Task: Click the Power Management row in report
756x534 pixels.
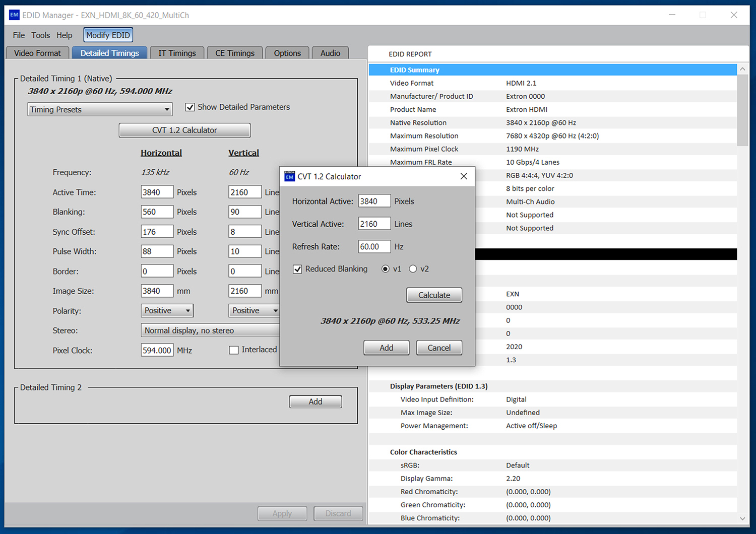Action: [x=553, y=426]
